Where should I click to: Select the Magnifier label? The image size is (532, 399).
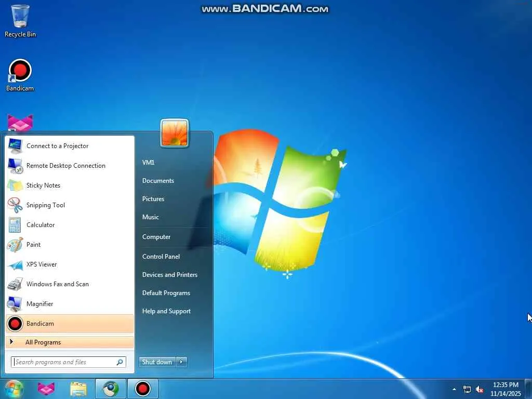click(39, 303)
